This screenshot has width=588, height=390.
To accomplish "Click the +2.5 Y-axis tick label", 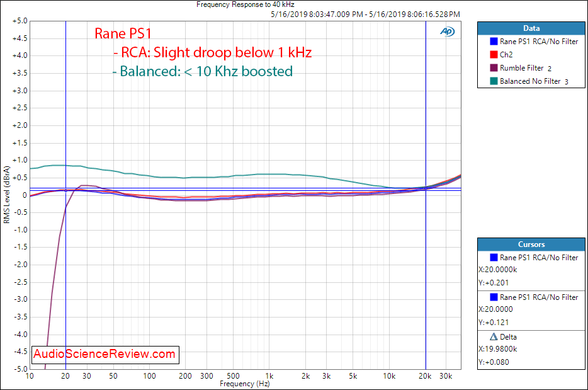I will [20, 108].
